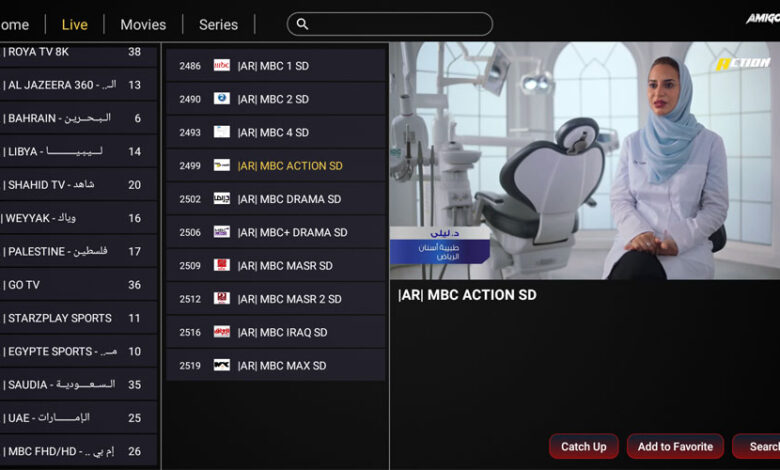Click the MBC Masr SD red logo

pos(222,265)
